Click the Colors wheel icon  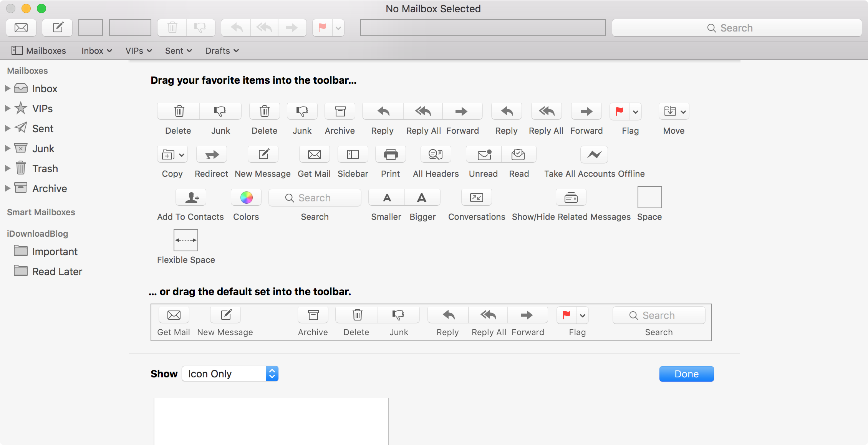point(246,198)
